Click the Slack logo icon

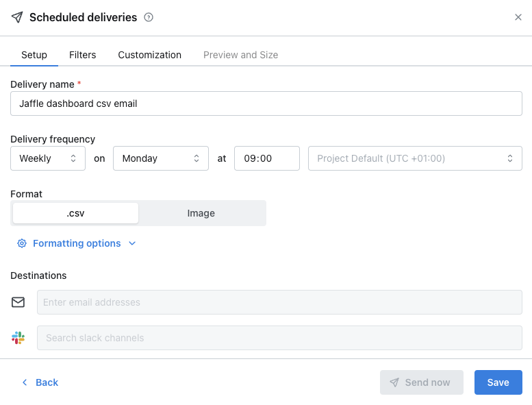coord(18,338)
